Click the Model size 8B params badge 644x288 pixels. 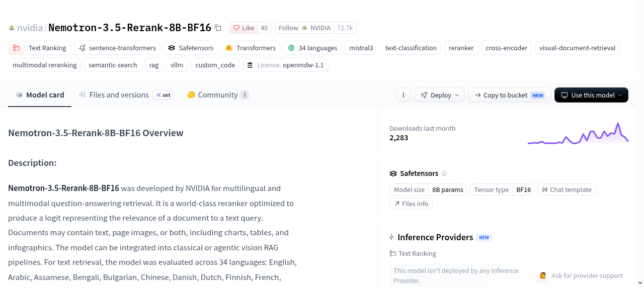[428, 189]
